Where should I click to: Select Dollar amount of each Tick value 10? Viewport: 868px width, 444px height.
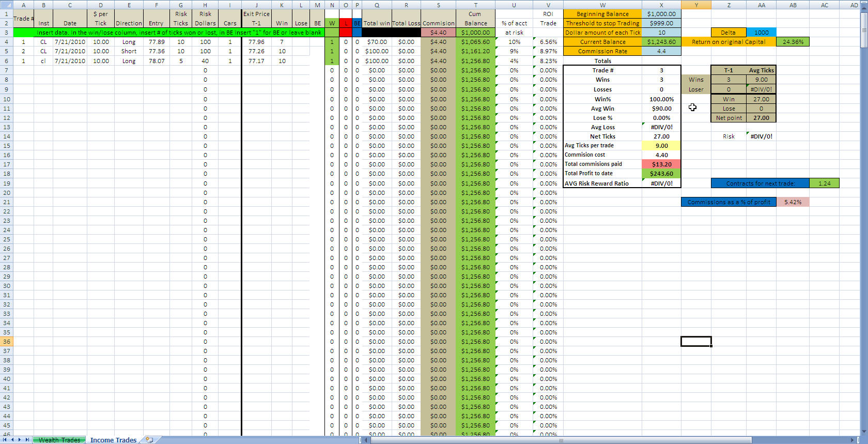(x=661, y=33)
